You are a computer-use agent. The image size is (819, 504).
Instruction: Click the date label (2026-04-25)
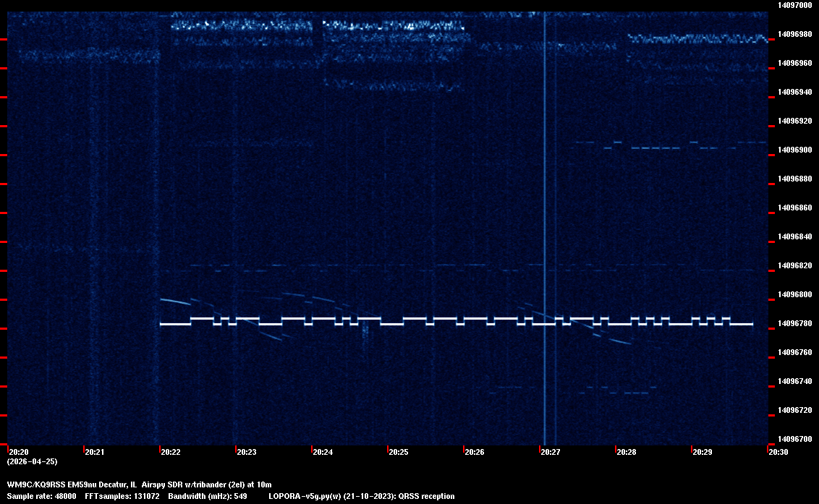pyautogui.click(x=32, y=461)
